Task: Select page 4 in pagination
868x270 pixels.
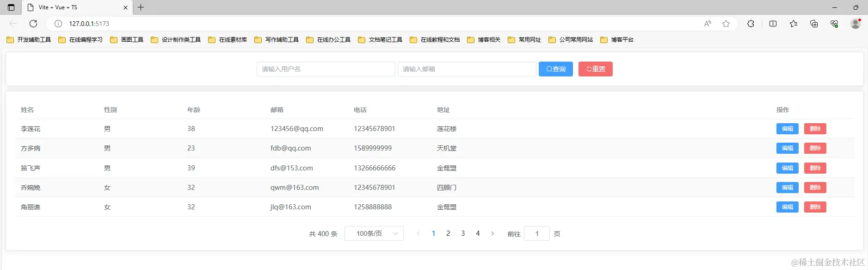Action: pos(478,233)
